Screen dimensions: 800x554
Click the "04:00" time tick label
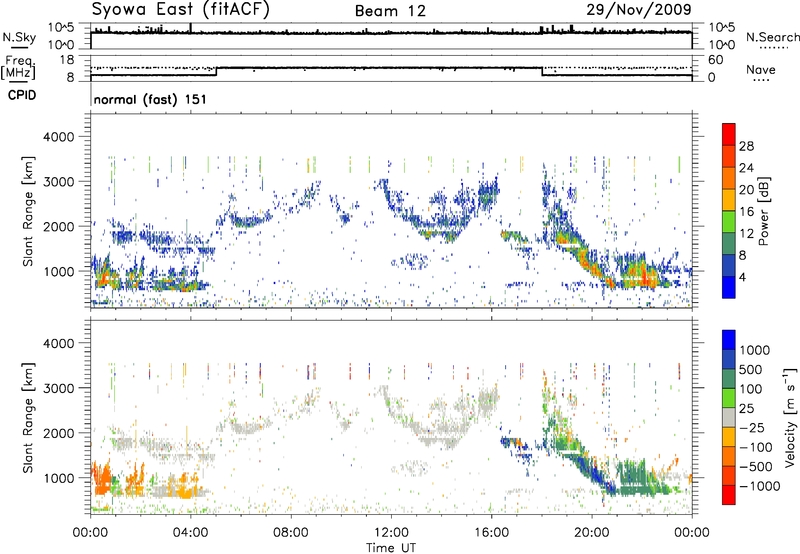[191, 533]
